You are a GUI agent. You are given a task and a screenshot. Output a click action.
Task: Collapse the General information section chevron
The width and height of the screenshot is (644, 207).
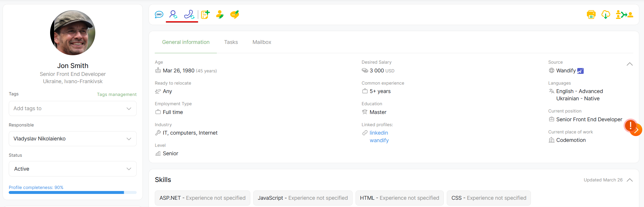click(629, 64)
